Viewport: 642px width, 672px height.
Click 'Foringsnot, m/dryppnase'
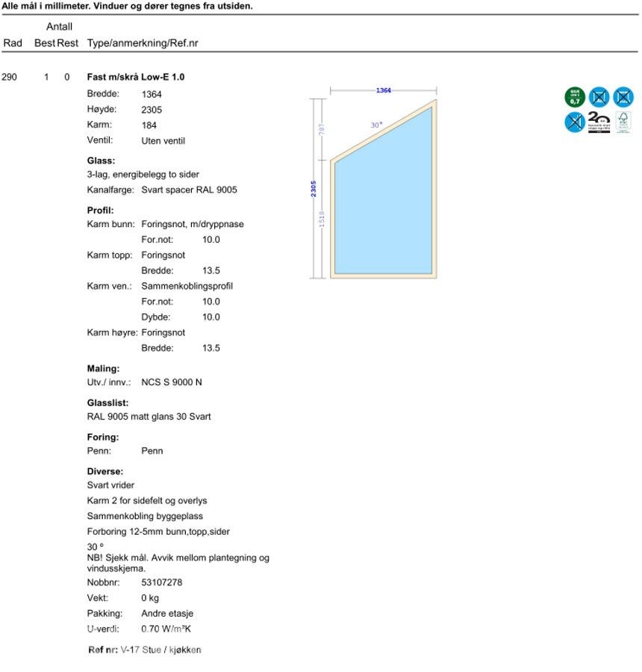(193, 224)
